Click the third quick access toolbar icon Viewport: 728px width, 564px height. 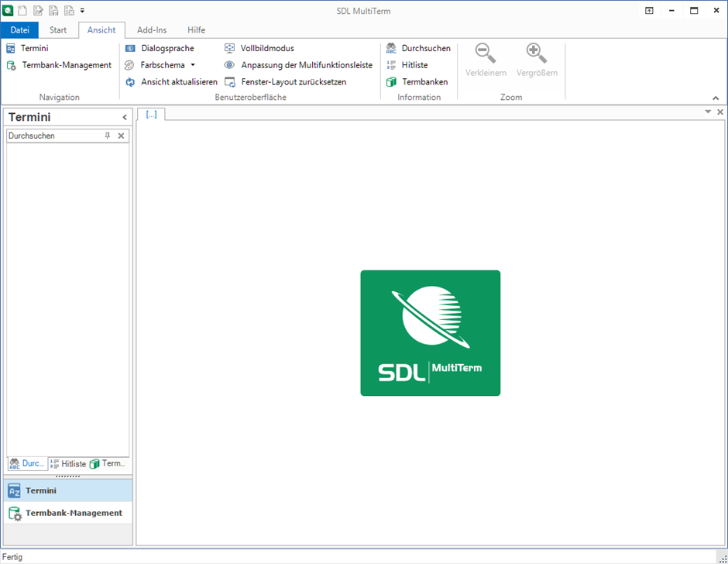pos(53,10)
